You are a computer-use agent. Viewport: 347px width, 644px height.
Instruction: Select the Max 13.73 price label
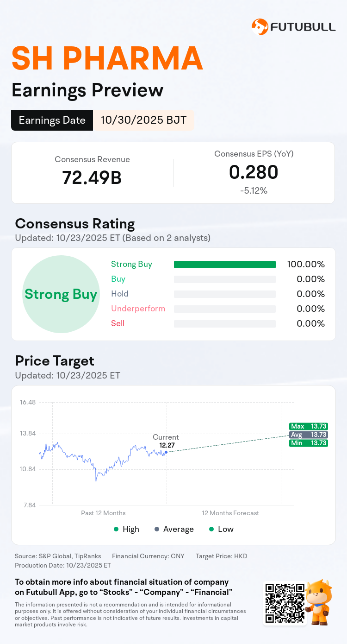(x=308, y=426)
